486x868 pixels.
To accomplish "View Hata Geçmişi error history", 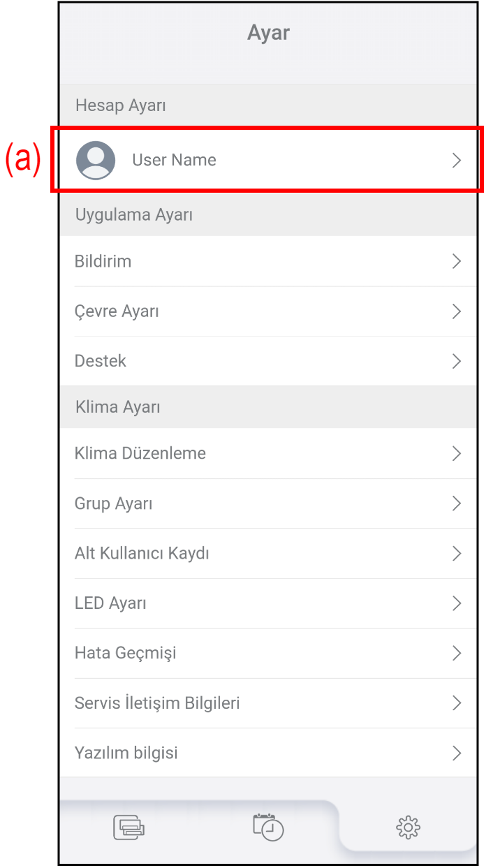I will 126,653.
